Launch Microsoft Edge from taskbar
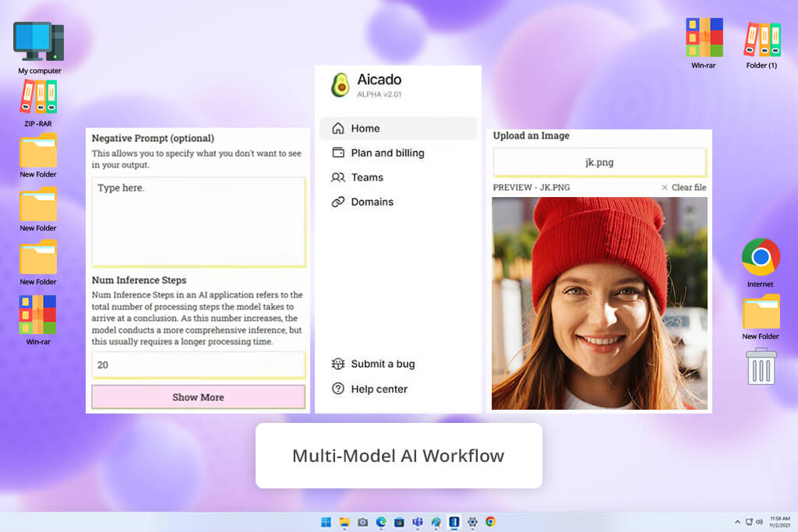Screen dimensions: 798x532 click(x=380, y=522)
